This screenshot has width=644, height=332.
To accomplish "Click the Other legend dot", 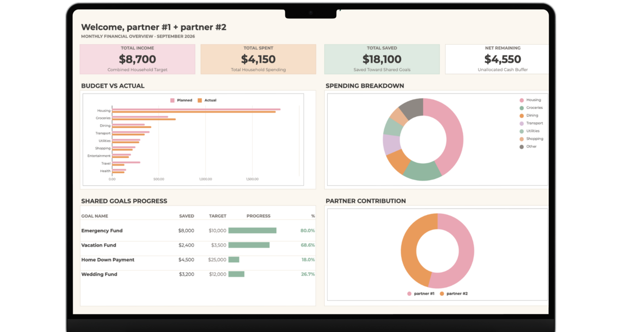I will tap(521, 147).
